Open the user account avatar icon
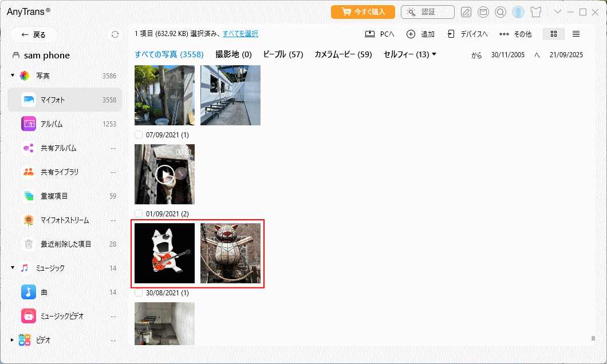 (518, 13)
